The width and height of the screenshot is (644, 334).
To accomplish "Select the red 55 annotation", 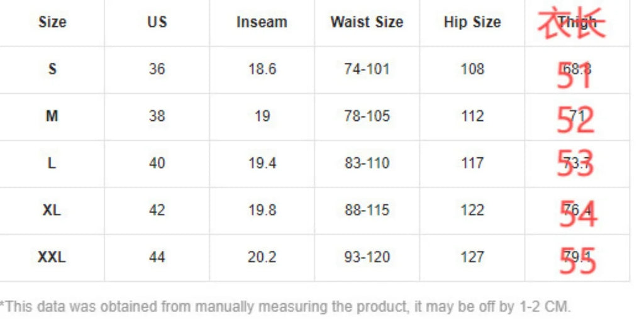I will (577, 261).
